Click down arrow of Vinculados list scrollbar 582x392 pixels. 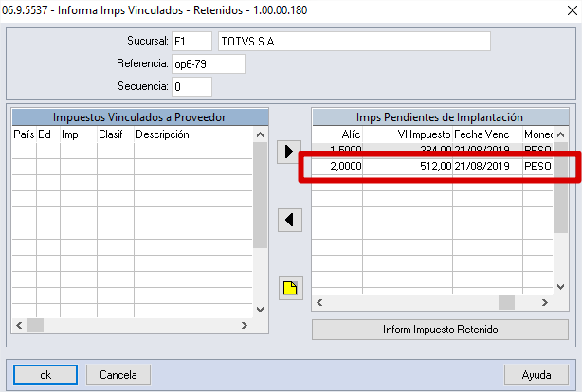point(260,310)
